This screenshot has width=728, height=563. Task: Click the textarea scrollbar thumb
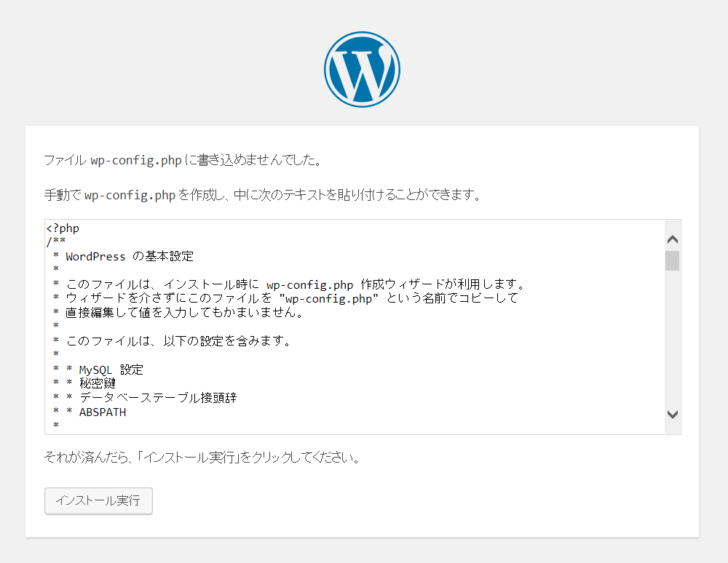coord(672,260)
